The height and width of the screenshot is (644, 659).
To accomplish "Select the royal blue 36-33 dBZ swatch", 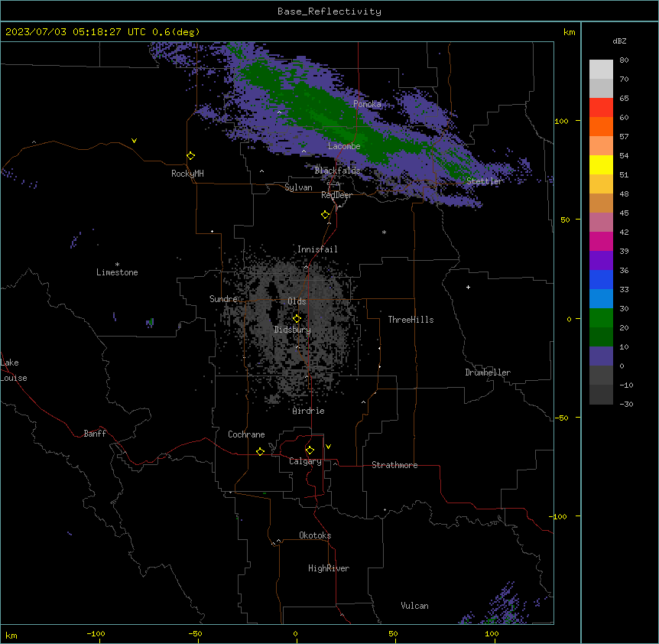I will pyautogui.click(x=601, y=280).
